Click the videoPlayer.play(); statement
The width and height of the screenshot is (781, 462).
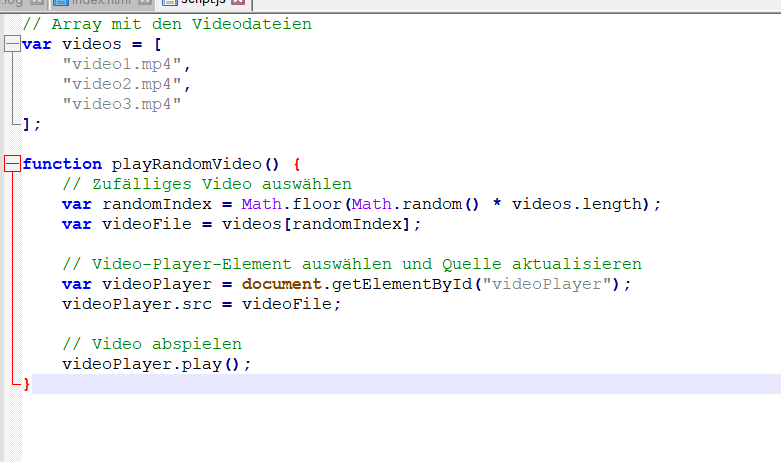(156, 364)
